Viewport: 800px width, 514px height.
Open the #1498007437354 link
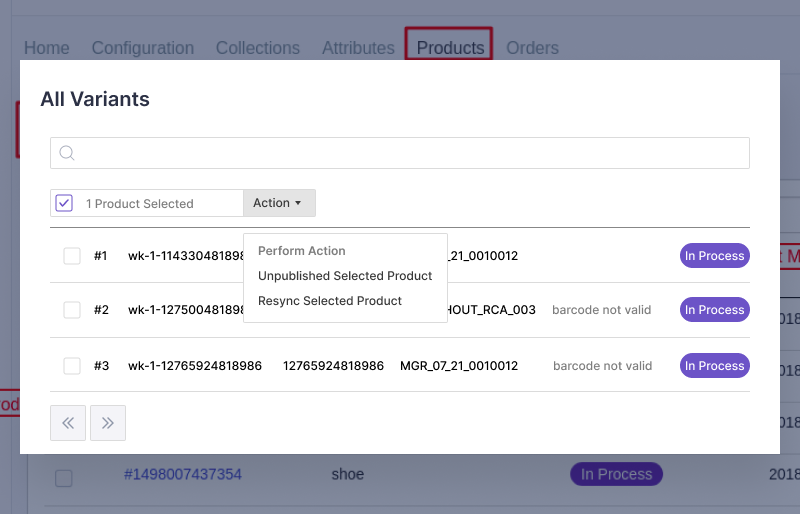click(x=182, y=474)
